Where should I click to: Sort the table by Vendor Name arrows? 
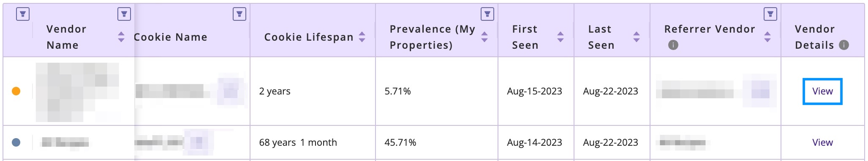click(x=121, y=37)
